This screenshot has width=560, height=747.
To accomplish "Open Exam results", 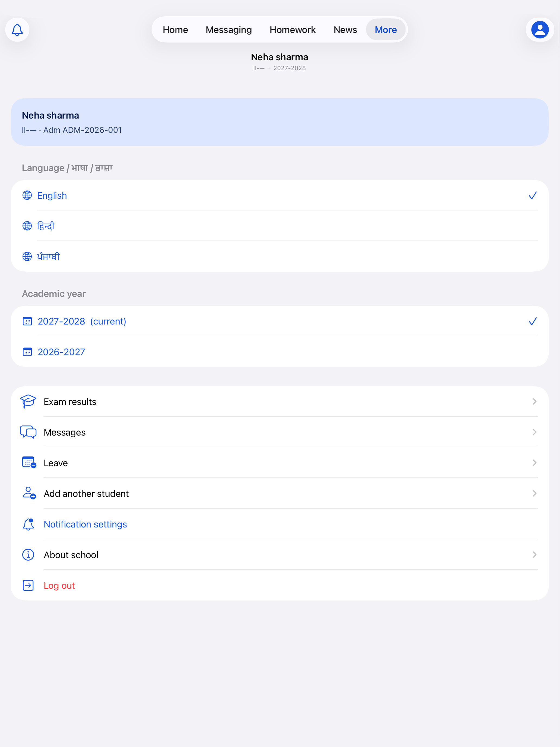I will pos(280,401).
